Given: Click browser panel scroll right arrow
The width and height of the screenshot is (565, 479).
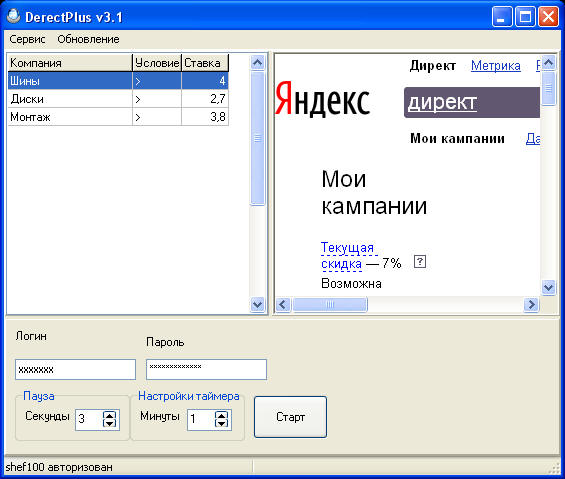Looking at the screenshot, I should pos(531,305).
